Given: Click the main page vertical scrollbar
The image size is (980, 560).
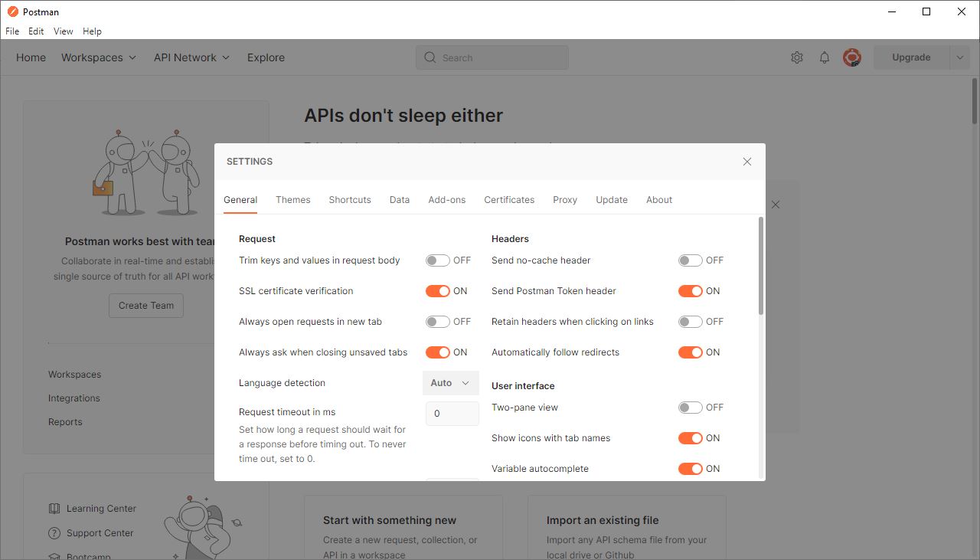Looking at the screenshot, I should pyautogui.click(x=975, y=100).
